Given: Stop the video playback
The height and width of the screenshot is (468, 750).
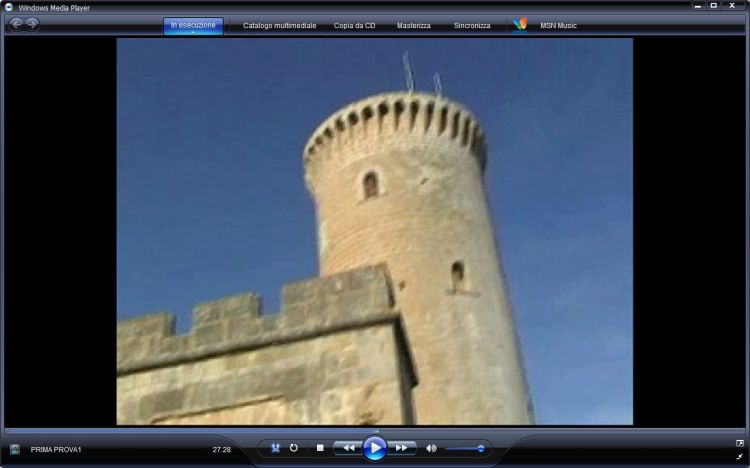Looking at the screenshot, I should [x=320, y=448].
